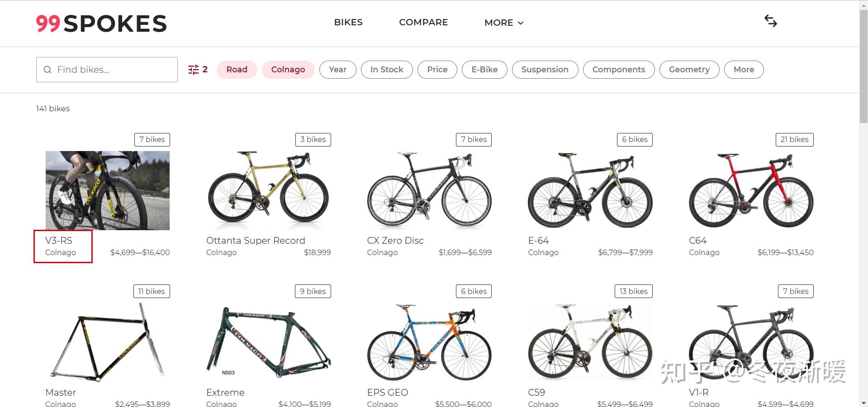
Task: Expand the MORE menu chevron
Action: (x=521, y=23)
